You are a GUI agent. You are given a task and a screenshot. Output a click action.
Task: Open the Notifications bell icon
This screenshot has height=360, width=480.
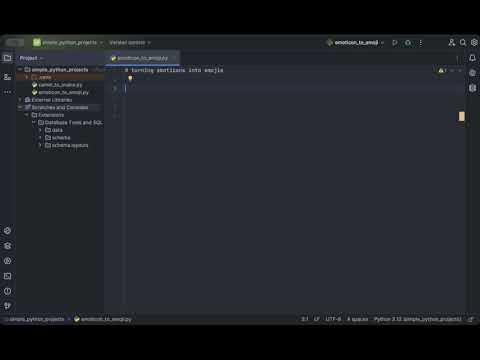(x=472, y=58)
